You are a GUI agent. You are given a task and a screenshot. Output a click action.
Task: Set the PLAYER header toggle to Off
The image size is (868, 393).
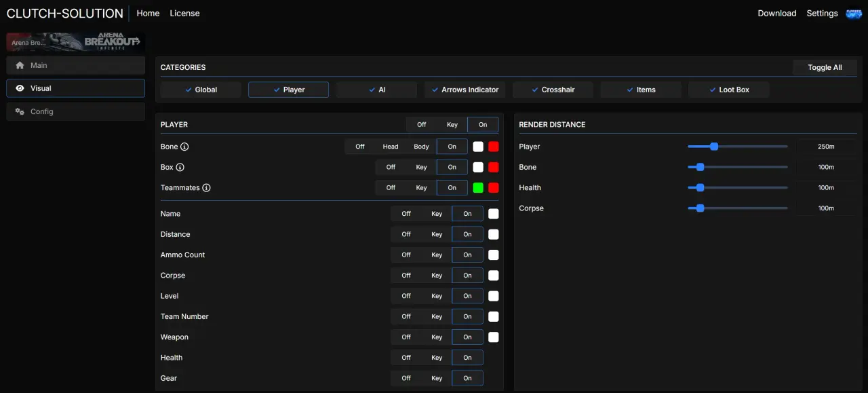422,125
